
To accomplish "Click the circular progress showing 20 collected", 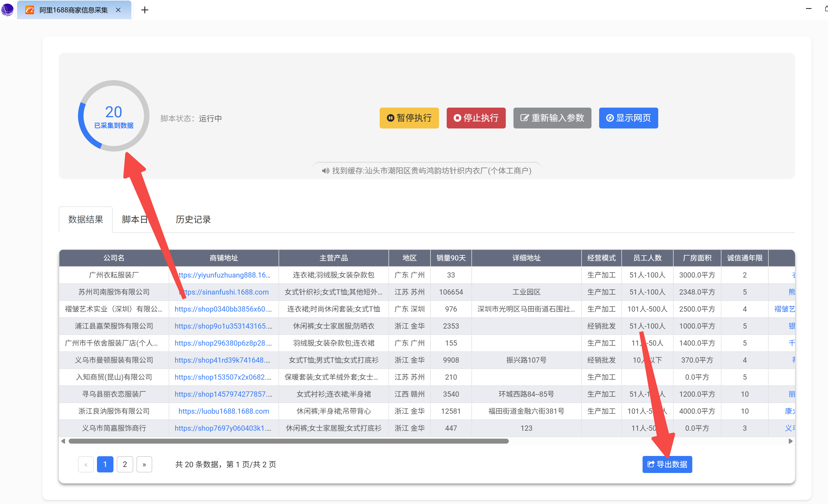I will (x=113, y=116).
